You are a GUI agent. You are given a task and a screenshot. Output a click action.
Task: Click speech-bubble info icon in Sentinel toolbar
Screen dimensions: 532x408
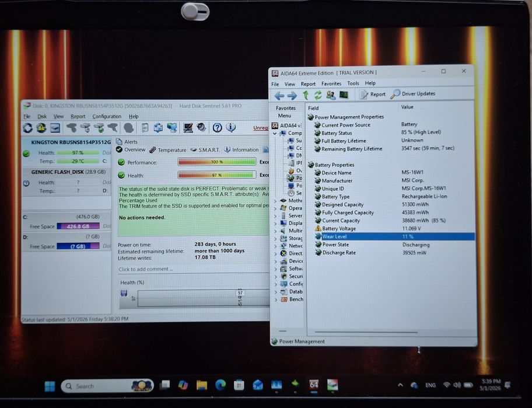tap(231, 128)
